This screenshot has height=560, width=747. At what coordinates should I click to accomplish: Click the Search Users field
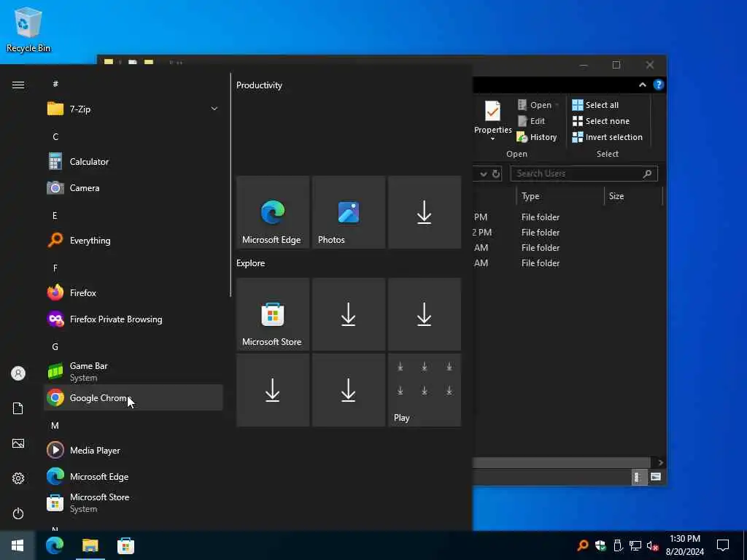pyautogui.click(x=584, y=174)
